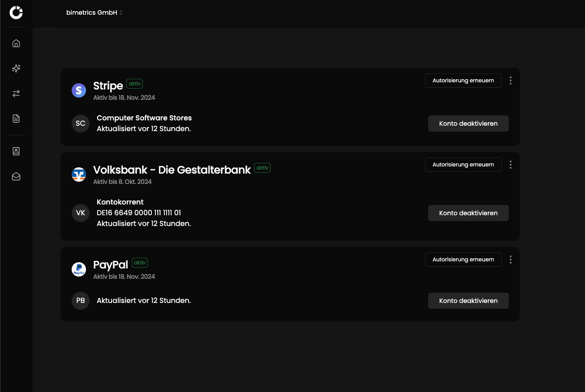Open the three-dot menu on the Stripe card
The height and width of the screenshot is (392, 585).
point(511,81)
